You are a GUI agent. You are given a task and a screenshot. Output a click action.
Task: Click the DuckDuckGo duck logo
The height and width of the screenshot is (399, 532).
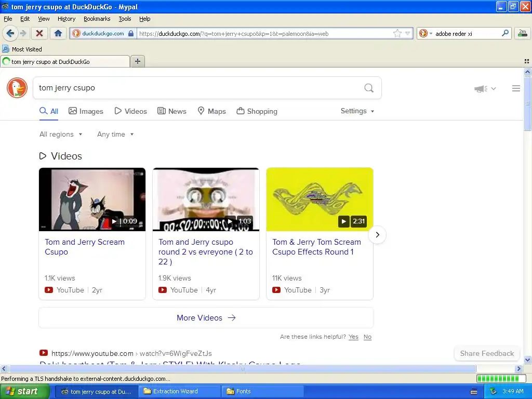click(x=17, y=88)
